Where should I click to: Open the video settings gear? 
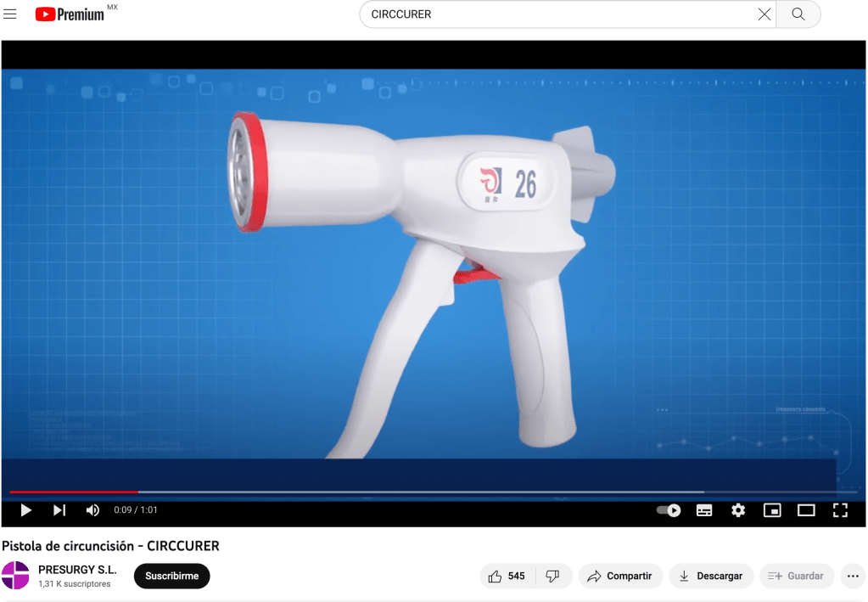738,510
